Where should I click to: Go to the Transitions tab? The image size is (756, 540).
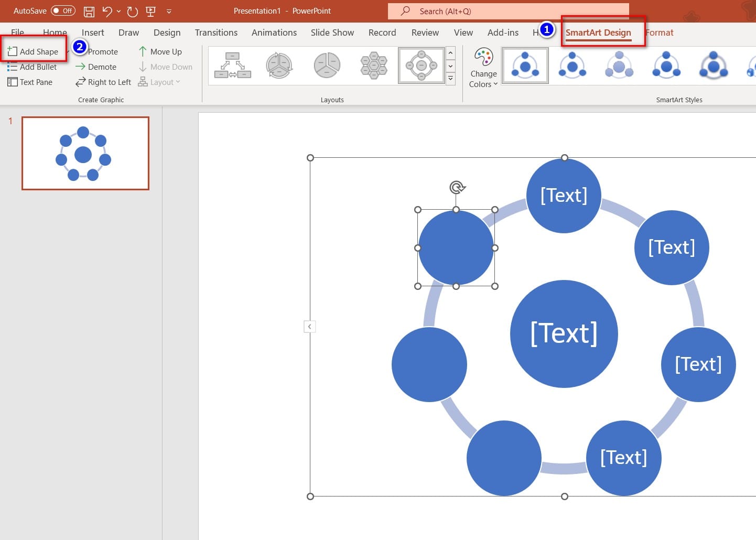[216, 33]
